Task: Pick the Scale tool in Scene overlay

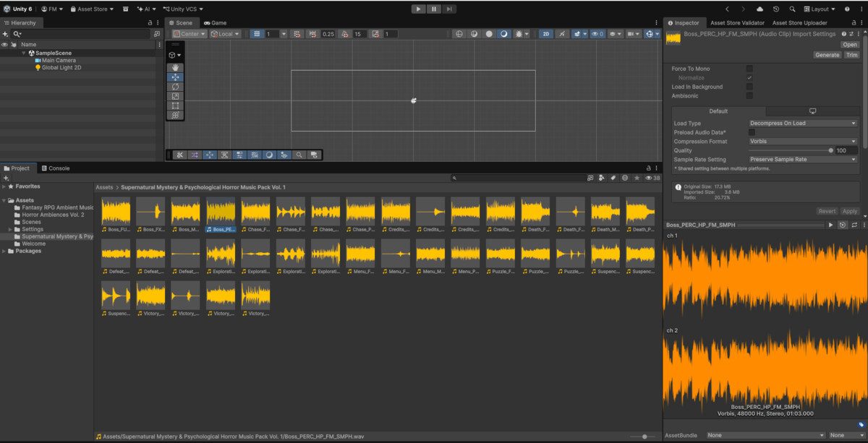Action: [175, 96]
